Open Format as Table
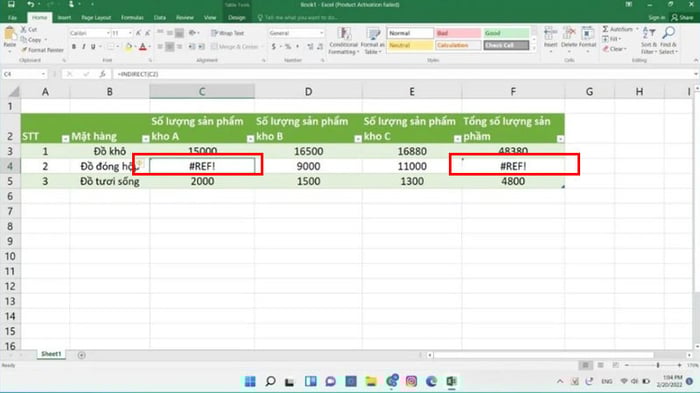This screenshot has width=700, height=393. point(372,41)
